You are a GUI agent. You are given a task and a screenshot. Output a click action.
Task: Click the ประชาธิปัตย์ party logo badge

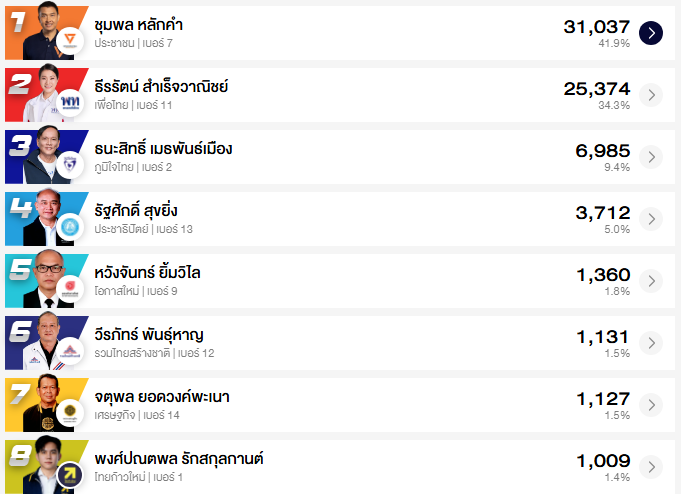(x=70, y=227)
